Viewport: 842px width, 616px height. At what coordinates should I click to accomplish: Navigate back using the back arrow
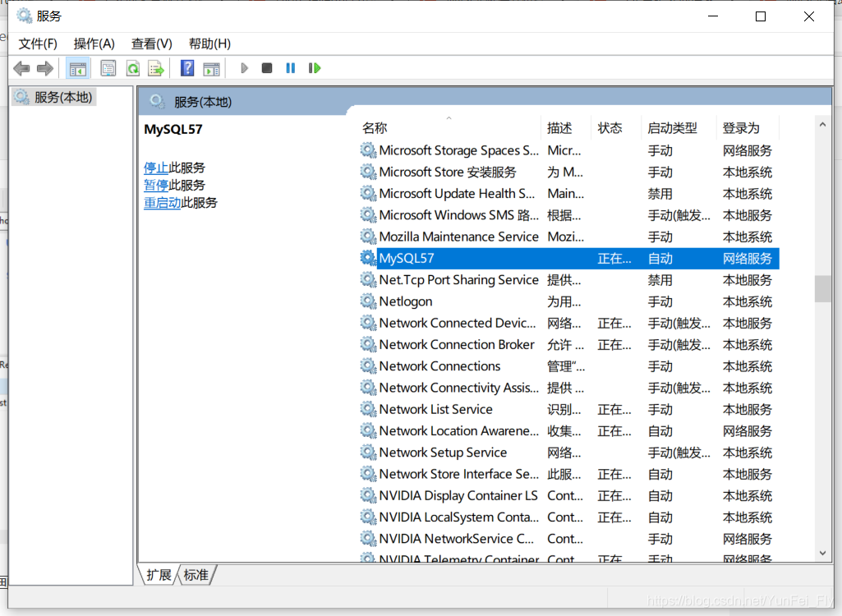pos(21,67)
